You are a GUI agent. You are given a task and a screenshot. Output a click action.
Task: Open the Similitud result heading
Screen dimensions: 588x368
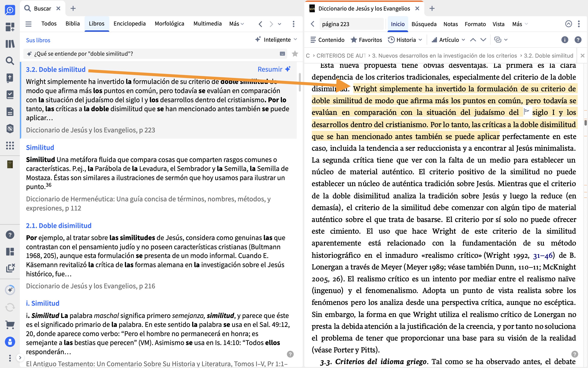tap(40, 148)
